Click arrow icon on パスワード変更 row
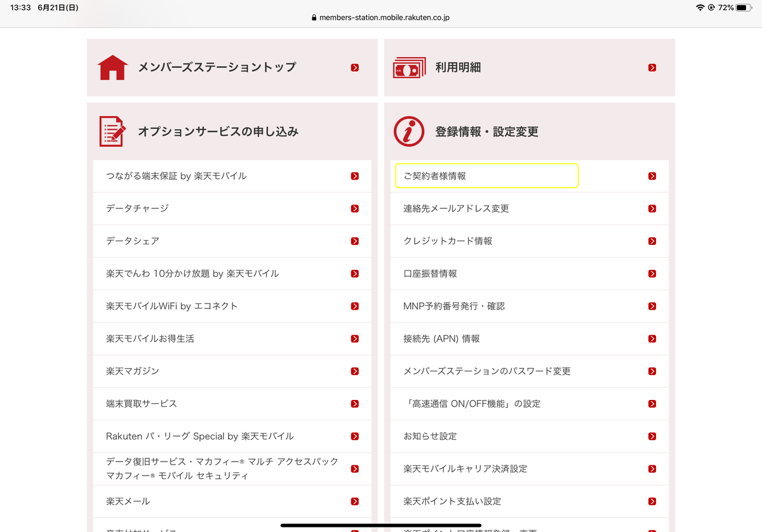 click(652, 371)
